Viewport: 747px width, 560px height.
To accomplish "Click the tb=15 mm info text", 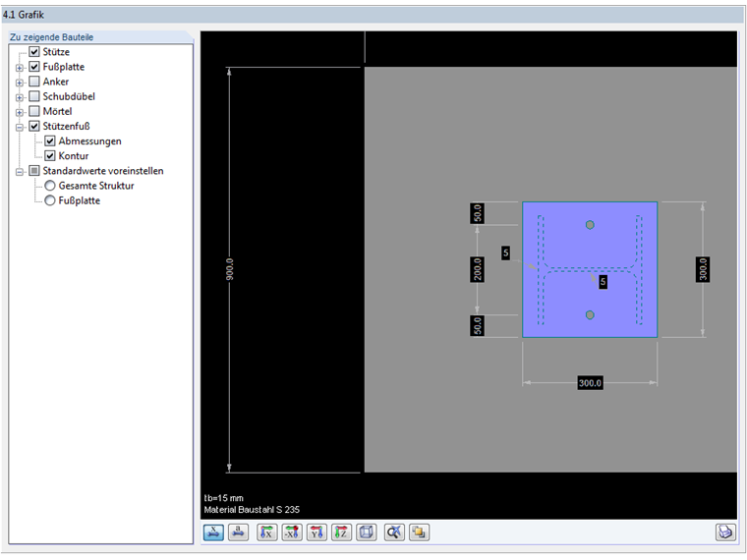I will (224, 498).
